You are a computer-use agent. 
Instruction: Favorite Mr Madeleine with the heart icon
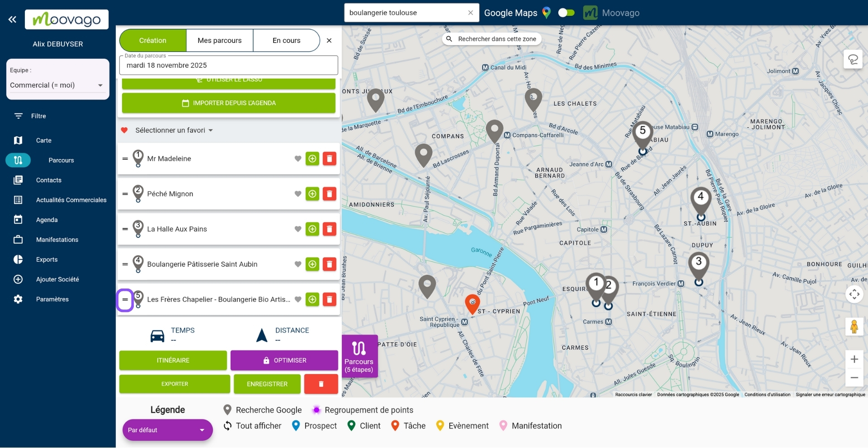[x=297, y=159]
